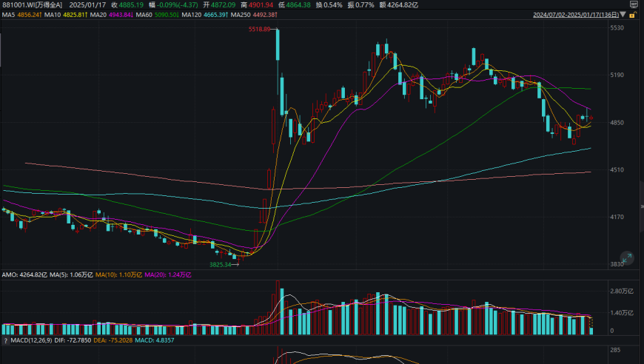
Task: Click the 3825.34 lowest price annotation
Action: click(x=221, y=265)
